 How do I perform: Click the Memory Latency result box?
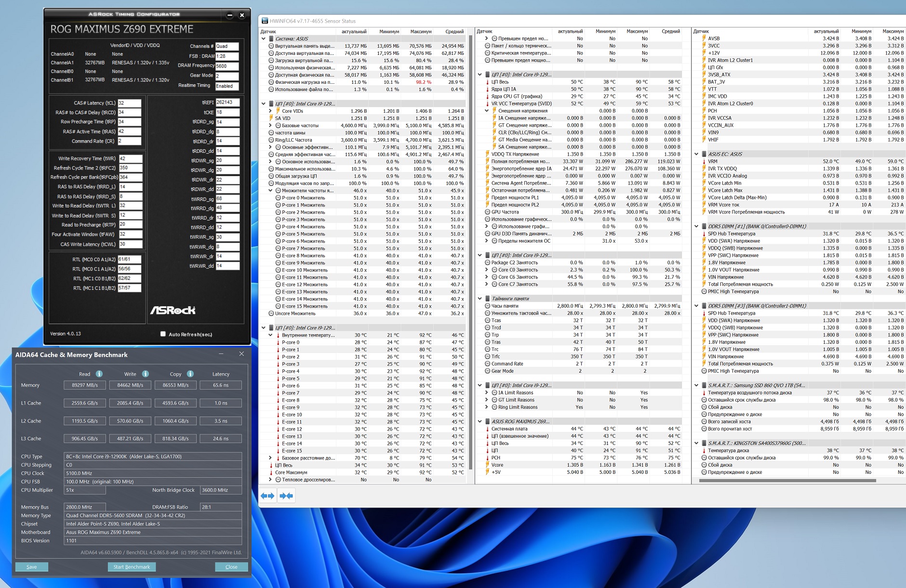221,385
